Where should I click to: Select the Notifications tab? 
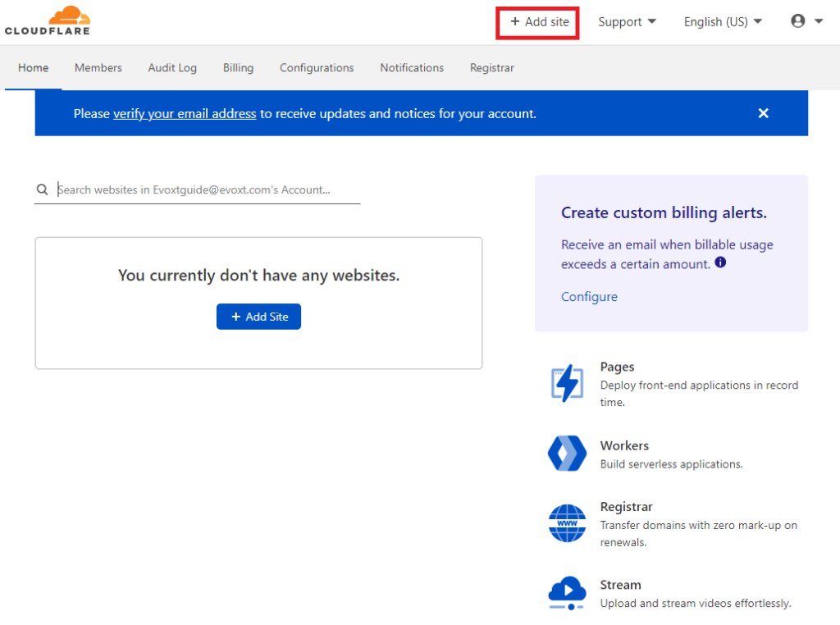pos(412,68)
